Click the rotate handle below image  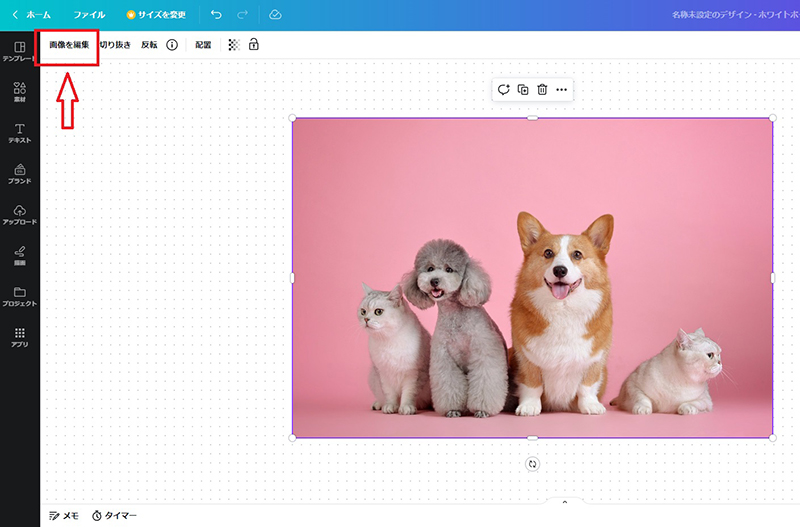click(x=532, y=464)
